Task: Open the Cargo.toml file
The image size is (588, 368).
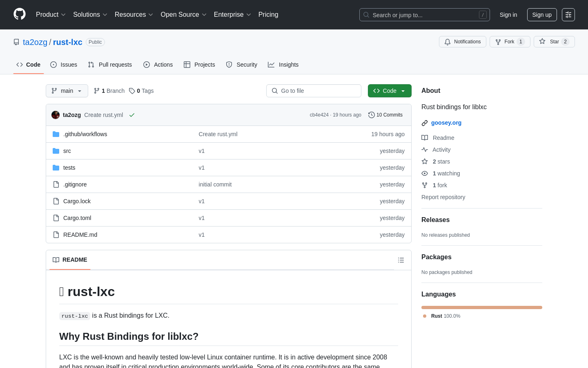Action: tap(77, 218)
